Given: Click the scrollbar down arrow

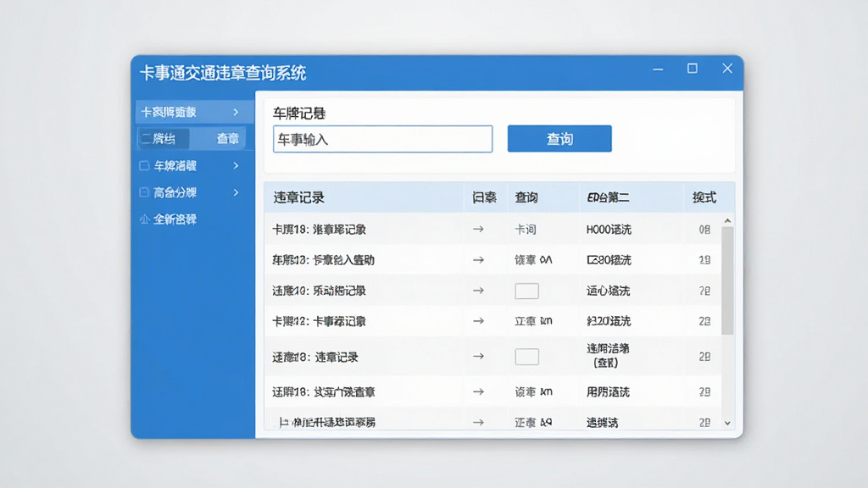Looking at the screenshot, I should [x=727, y=424].
